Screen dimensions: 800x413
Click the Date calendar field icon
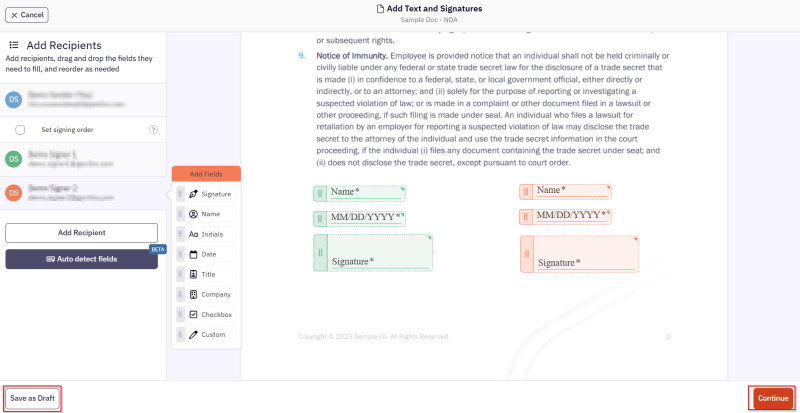point(194,254)
